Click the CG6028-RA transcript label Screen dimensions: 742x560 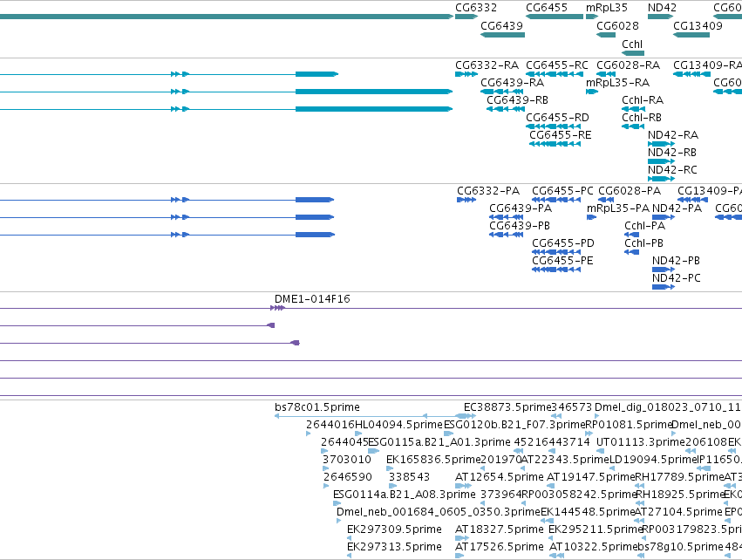(x=629, y=65)
